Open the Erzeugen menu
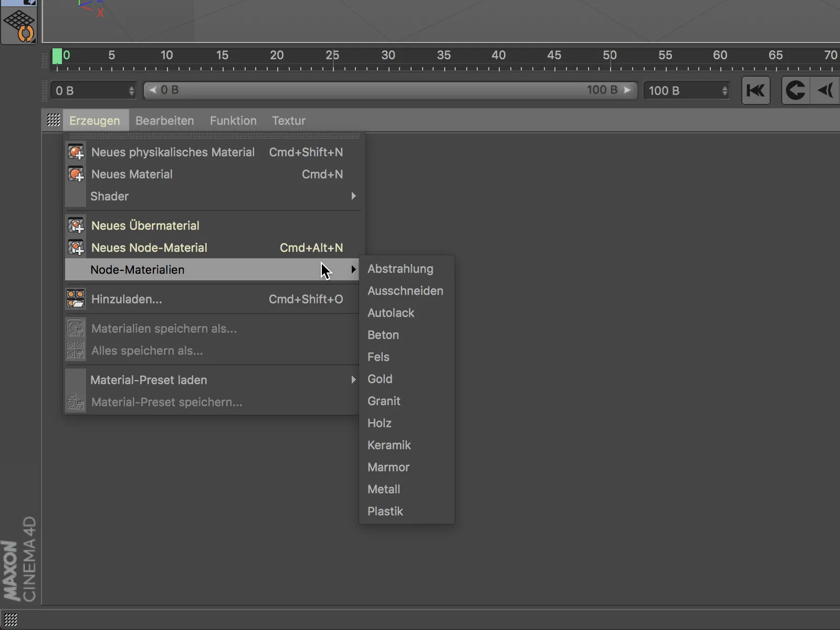Image resolution: width=840 pixels, height=630 pixels. click(x=94, y=120)
